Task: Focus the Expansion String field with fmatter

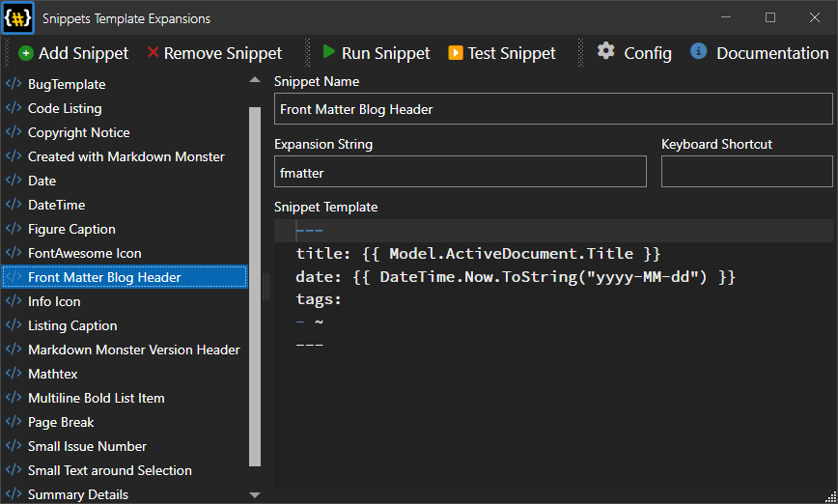Action: point(461,172)
